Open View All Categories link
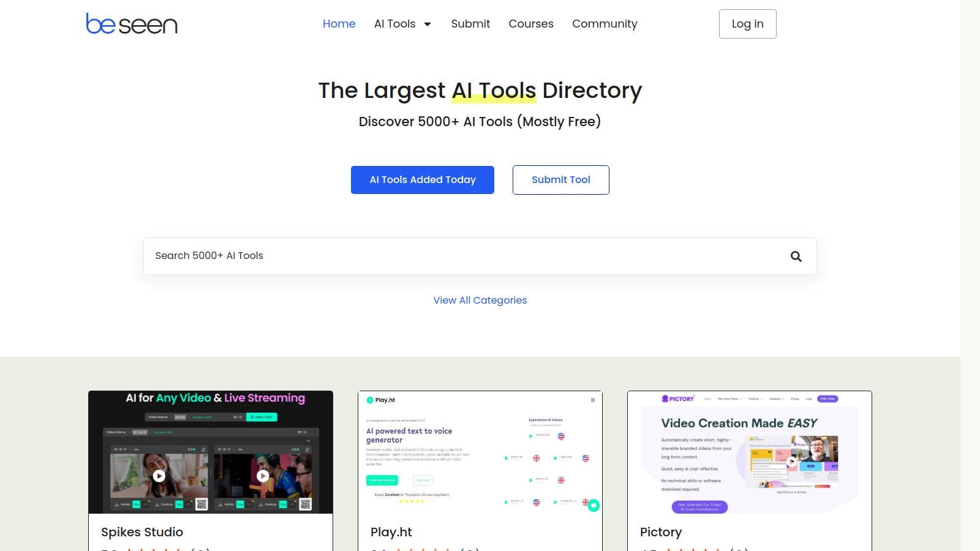The image size is (980, 551). point(480,300)
